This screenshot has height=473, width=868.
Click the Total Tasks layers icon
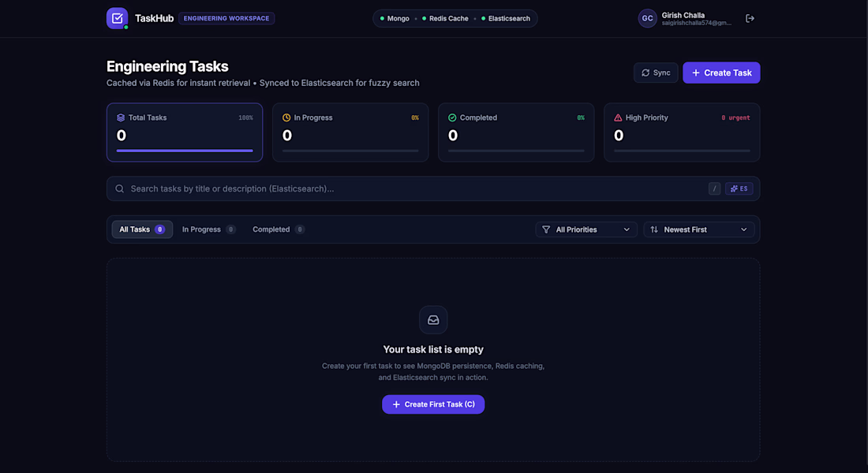coord(121,117)
